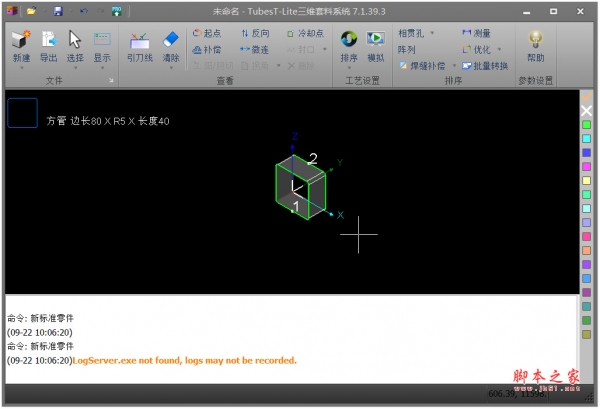Click the 相贯孔 button
The width and height of the screenshot is (600, 409).
(x=411, y=33)
